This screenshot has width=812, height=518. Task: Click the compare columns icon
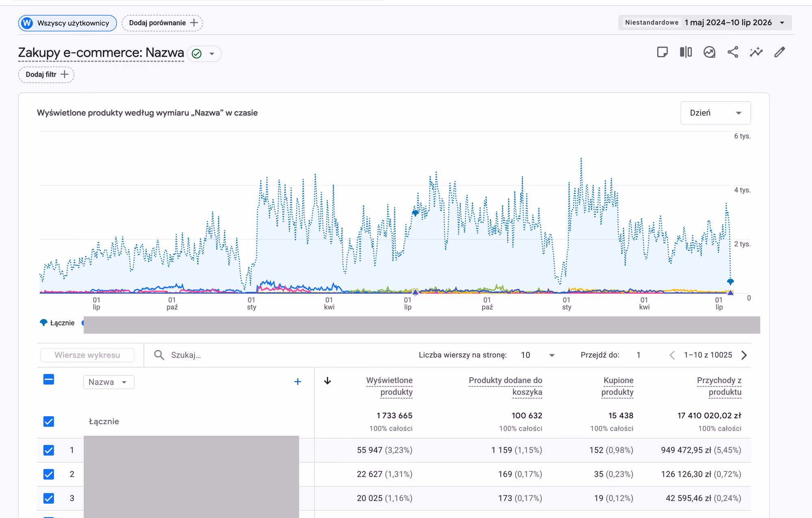[686, 52]
